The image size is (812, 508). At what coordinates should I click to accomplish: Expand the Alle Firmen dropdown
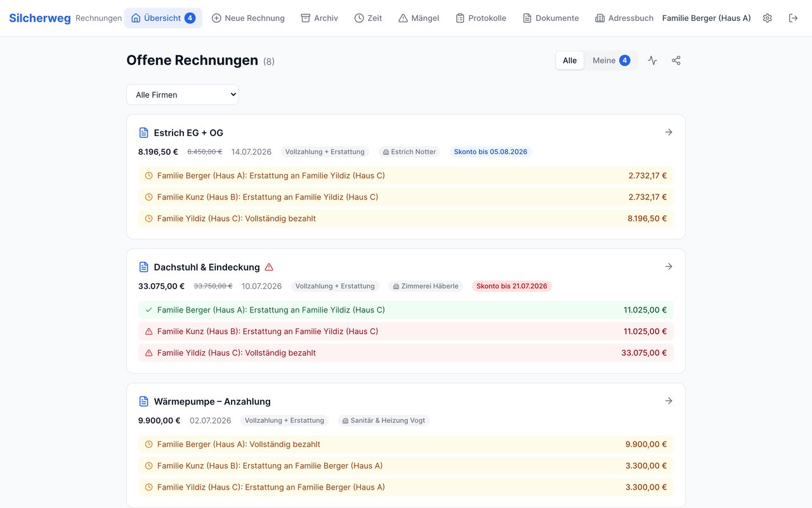(182, 95)
